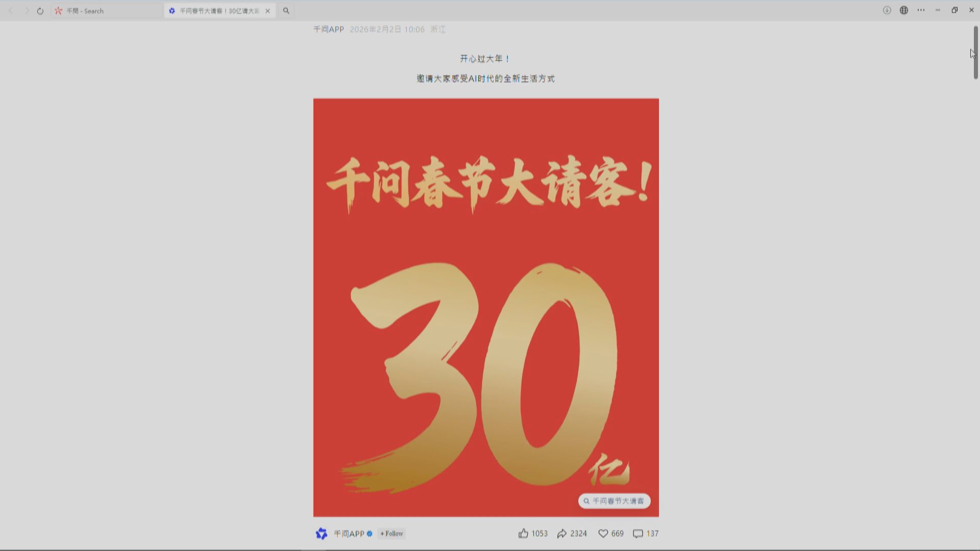Switch to the 千問 - Search tab
Image resolution: width=980 pixels, height=551 pixels.
[x=102, y=10]
